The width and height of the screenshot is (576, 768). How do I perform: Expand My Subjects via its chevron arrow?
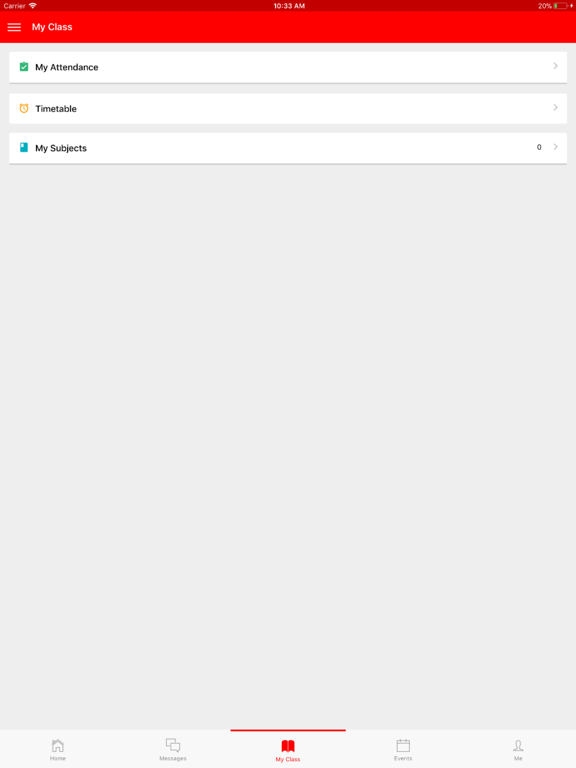tap(555, 146)
